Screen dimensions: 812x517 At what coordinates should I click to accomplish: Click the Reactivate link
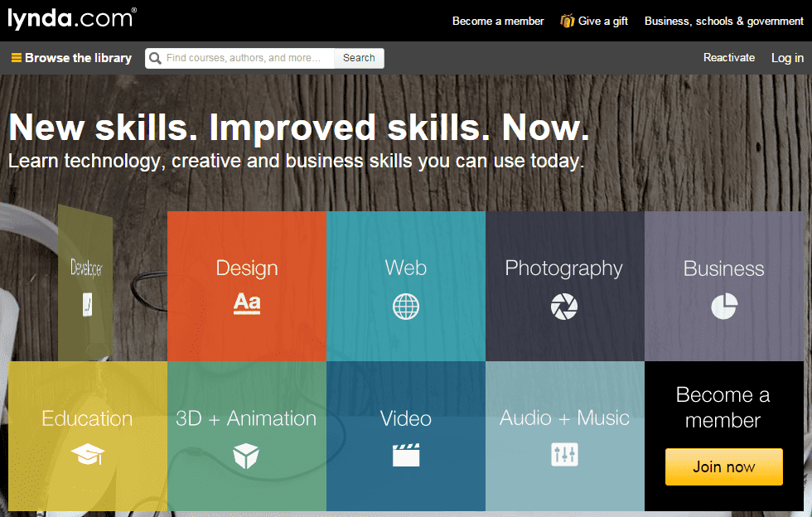[x=729, y=57]
